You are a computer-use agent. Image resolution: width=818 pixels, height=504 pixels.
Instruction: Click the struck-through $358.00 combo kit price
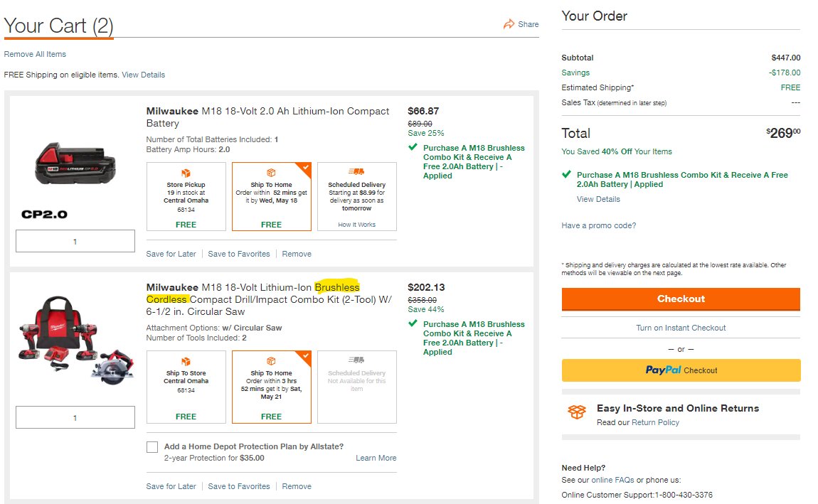click(x=422, y=300)
